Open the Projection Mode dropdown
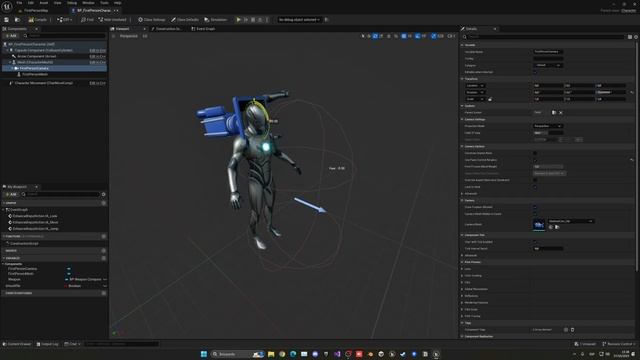The width and height of the screenshot is (640, 360). [x=548, y=126]
